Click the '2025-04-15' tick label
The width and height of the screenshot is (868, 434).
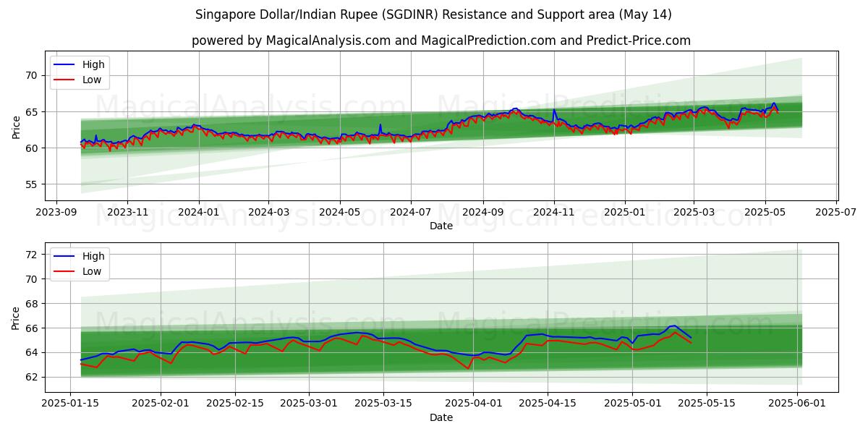(x=548, y=404)
